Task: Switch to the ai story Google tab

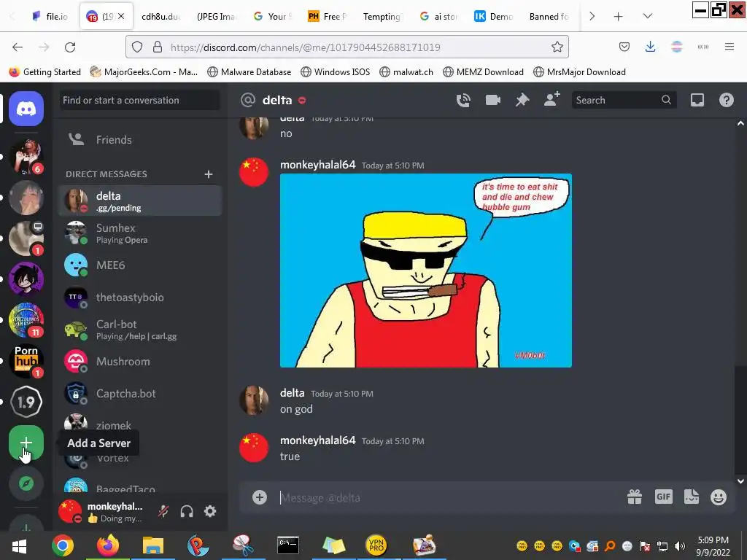Action: click(438, 16)
